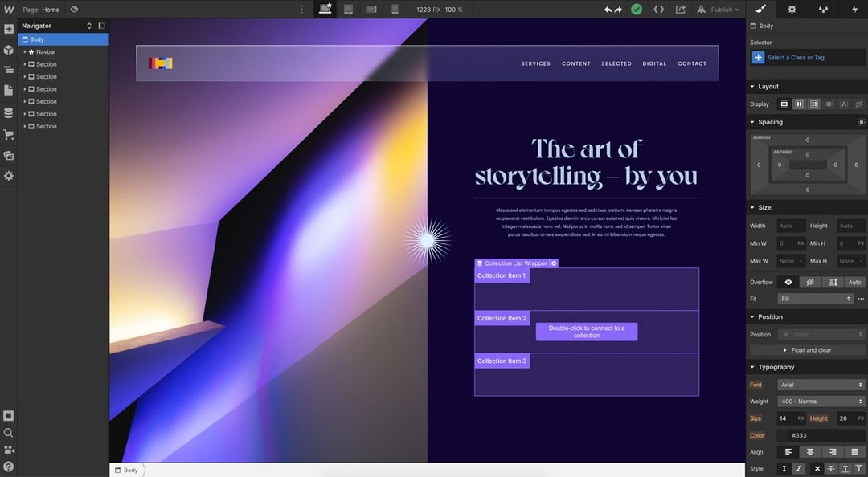Open the Font dropdown showing Arial
Viewport: 868px width, 477px height.
pos(821,385)
